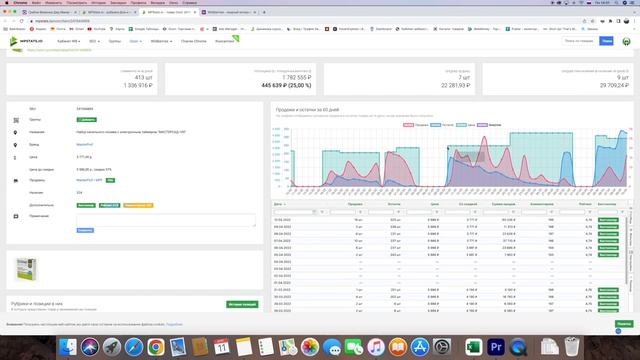Toggle Продажи series in chart legend
The height and width of the screenshot is (360, 640).
tap(416, 125)
